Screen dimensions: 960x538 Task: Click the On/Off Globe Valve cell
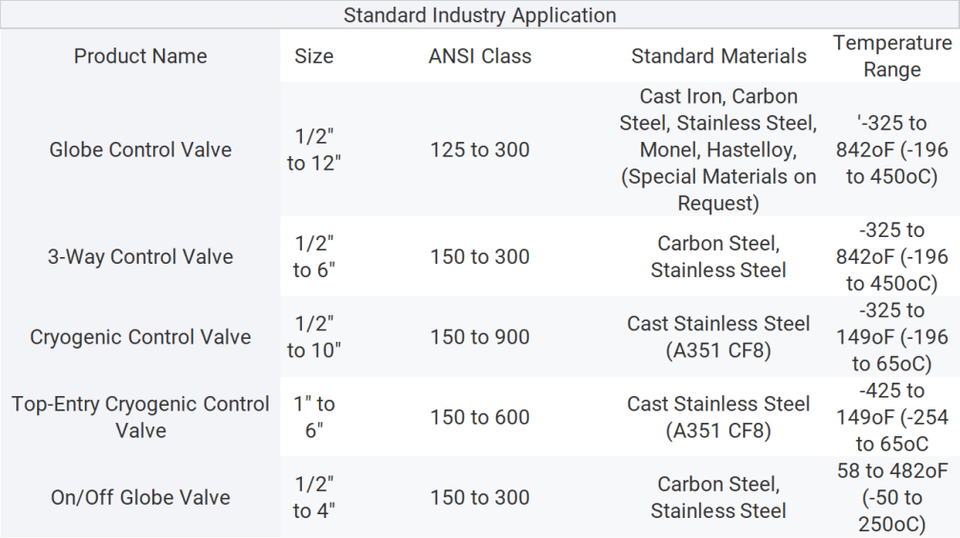click(x=140, y=497)
